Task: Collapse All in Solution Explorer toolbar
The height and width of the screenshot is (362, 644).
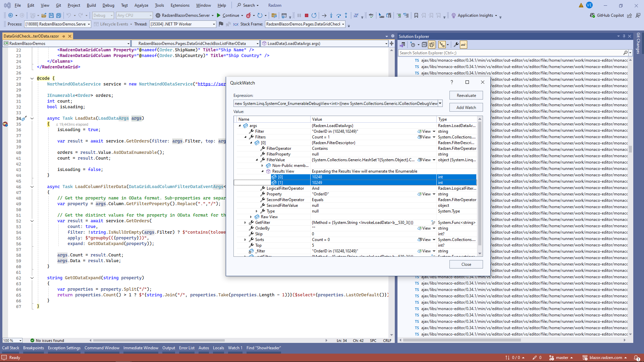Action: point(424,45)
